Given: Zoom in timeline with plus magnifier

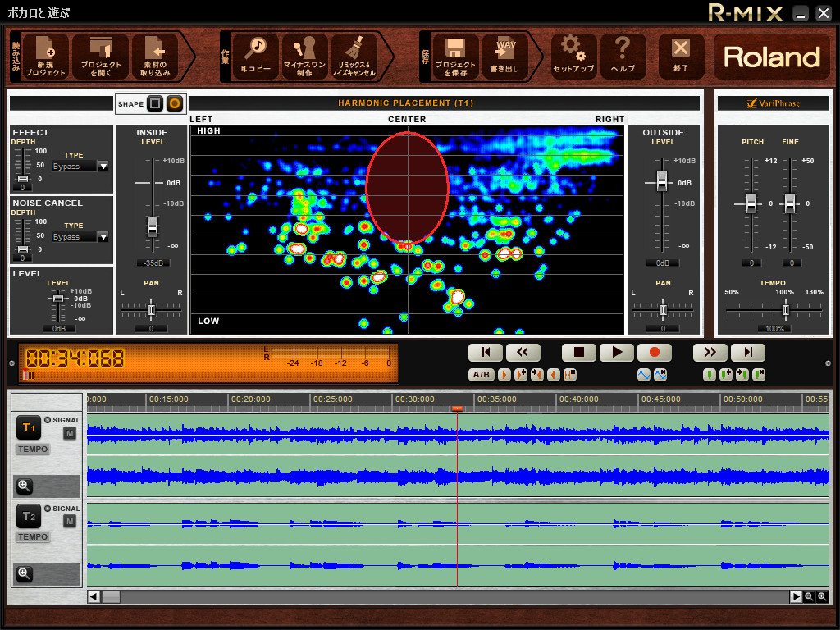Looking at the screenshot, I should click(x=822, y=596).
